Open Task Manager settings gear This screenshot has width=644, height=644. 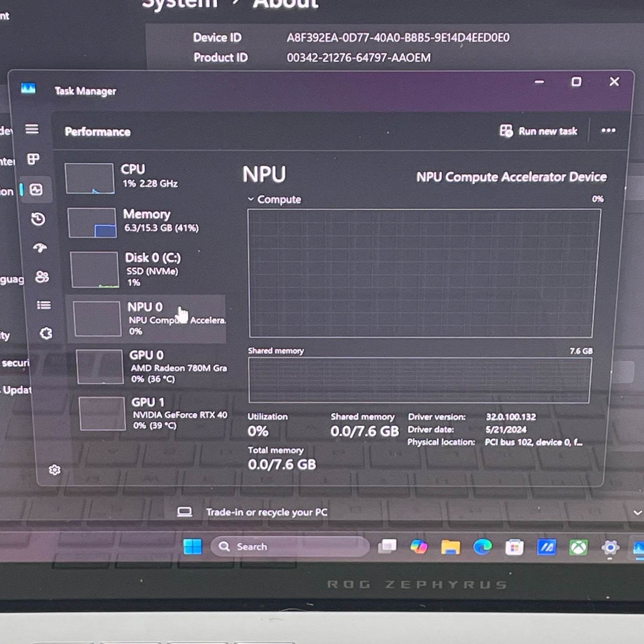[55, 470]
